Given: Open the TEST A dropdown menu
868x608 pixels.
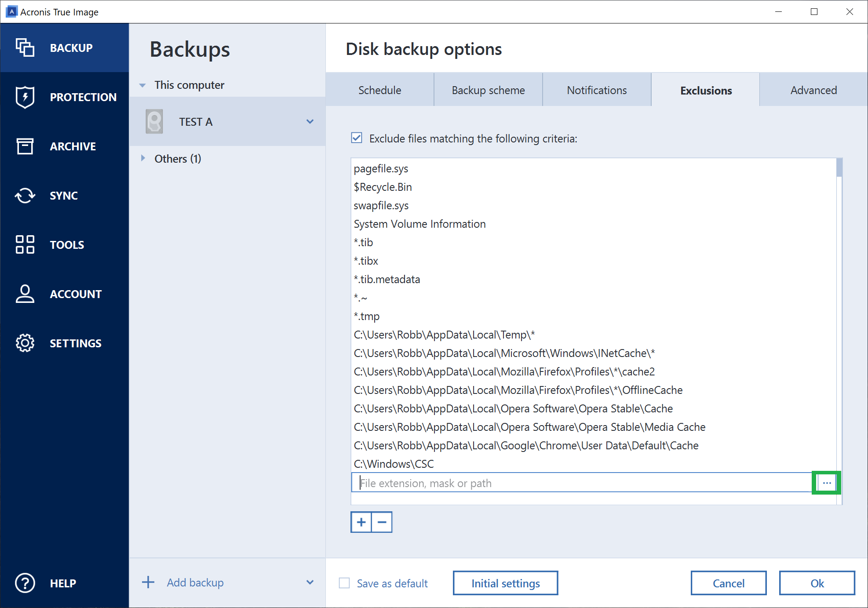Looking at the screenshot, I should pos(310,121).
